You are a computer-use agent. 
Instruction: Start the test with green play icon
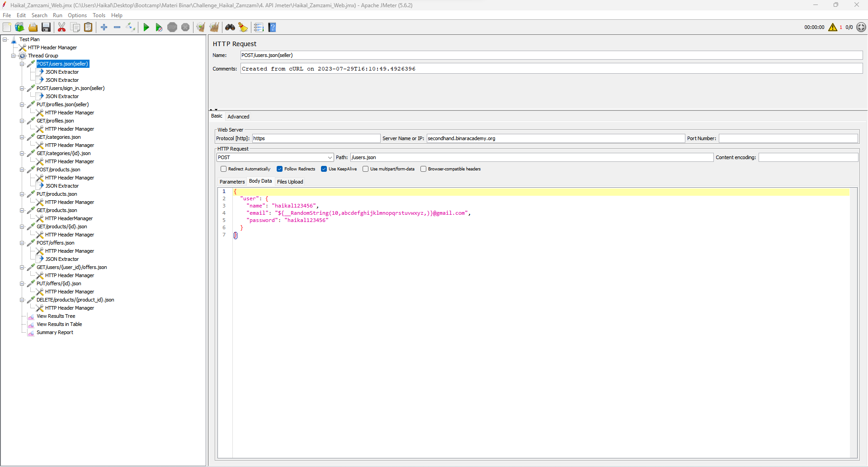146,28
